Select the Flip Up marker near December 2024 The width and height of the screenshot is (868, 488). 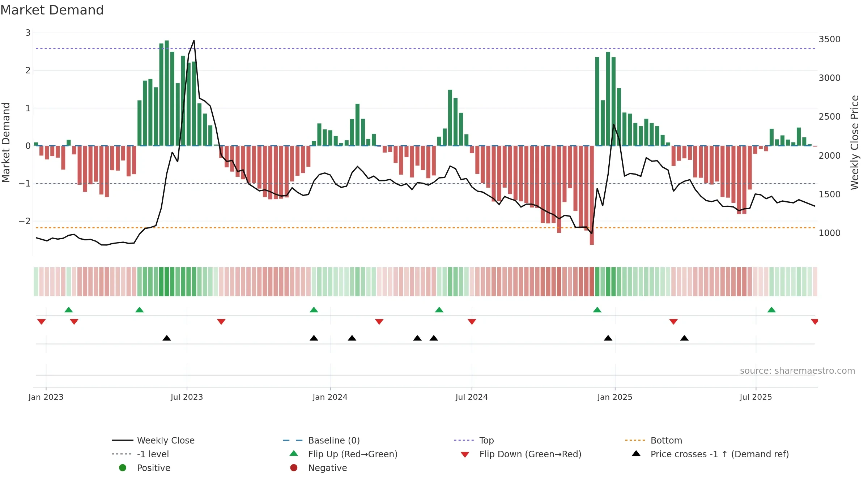pos(597,310)
